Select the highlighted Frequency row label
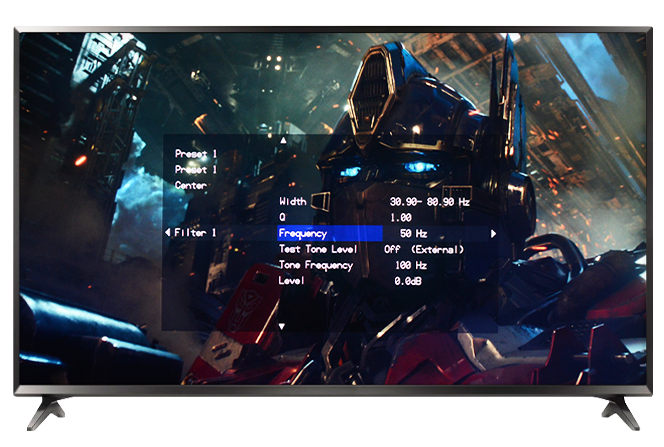The width and height of the screenshot is (664, 447). click(303, 233)
